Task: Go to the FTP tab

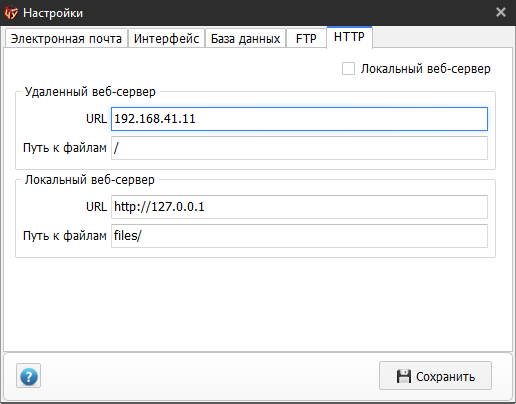Action: click(x=306, y=39)
